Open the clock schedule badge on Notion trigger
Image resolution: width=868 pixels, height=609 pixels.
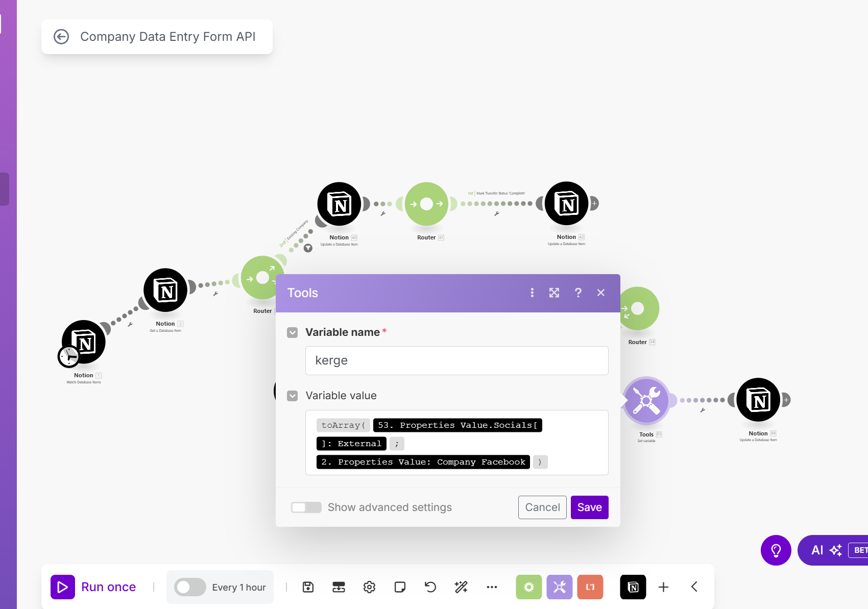pyautogui.click(x=68, y=357)
